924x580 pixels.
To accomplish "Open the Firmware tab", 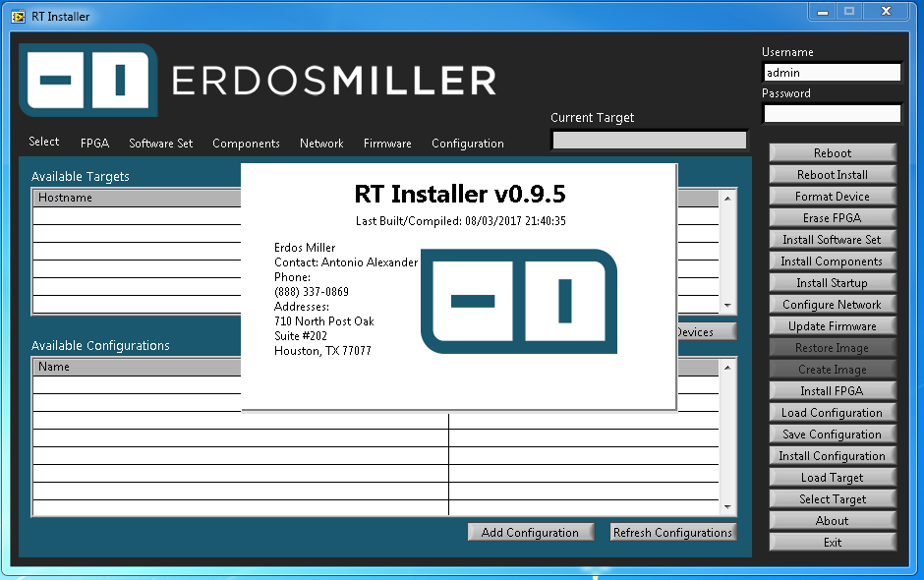I will pos(387,144).
